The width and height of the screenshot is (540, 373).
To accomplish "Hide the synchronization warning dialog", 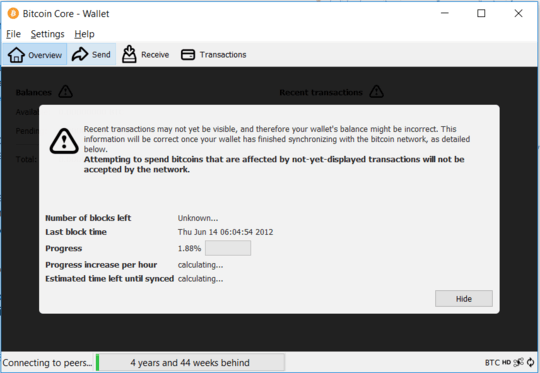I will [x=464, y=299].
